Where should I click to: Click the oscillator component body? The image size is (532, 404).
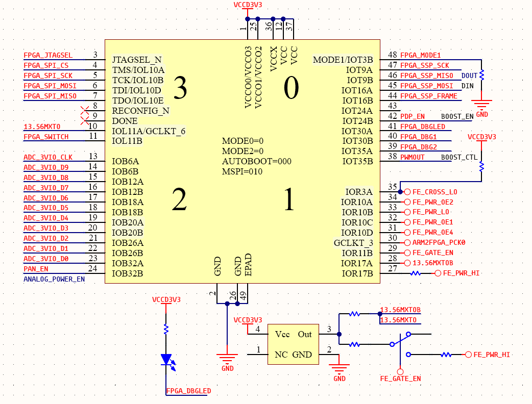click(293, 344)
